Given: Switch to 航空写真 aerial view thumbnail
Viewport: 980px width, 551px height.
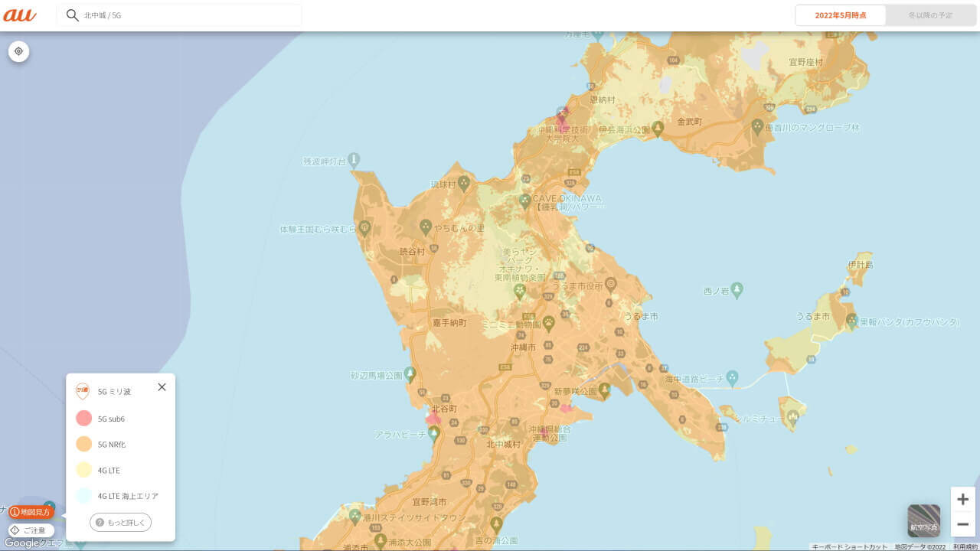Looking at the screenshot, I should tap(923, 520).
